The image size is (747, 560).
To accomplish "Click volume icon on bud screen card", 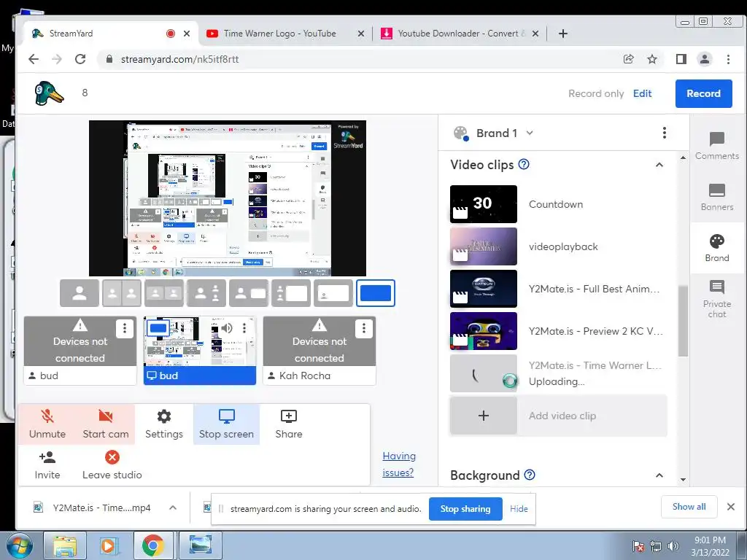I will [x=226, y=327].
